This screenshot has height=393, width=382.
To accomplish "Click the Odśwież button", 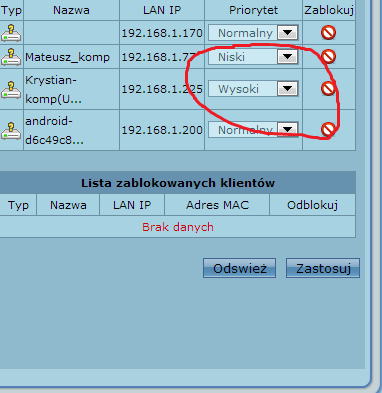I will click(239, 268).
